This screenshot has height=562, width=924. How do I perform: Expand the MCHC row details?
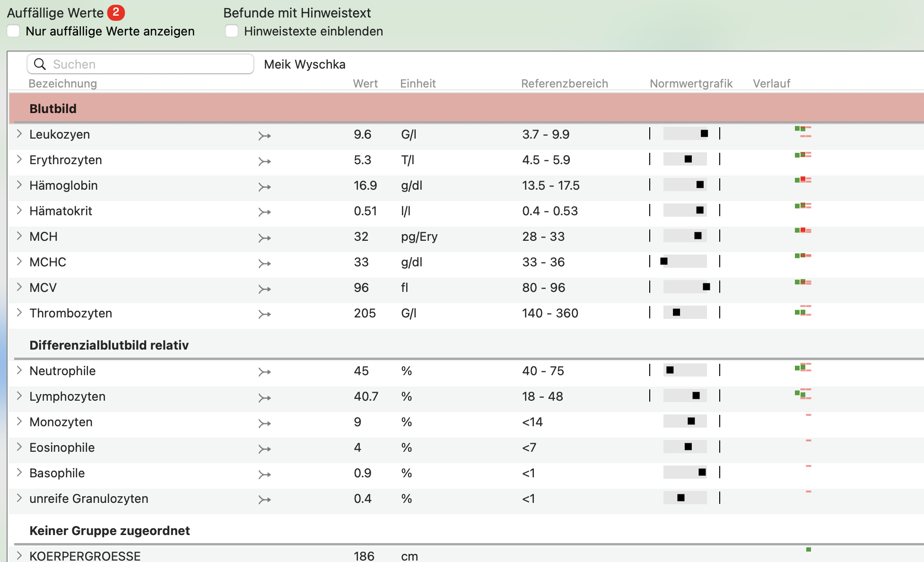pos(19,262)
